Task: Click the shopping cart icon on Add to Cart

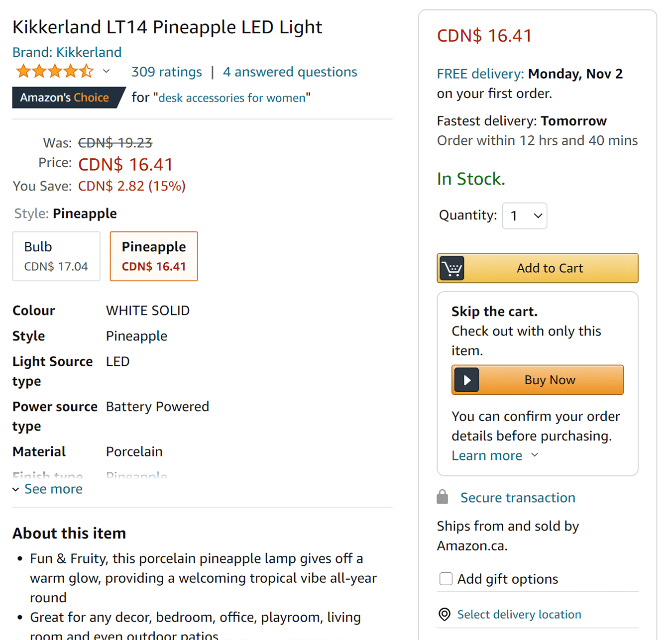Action: 451,268
